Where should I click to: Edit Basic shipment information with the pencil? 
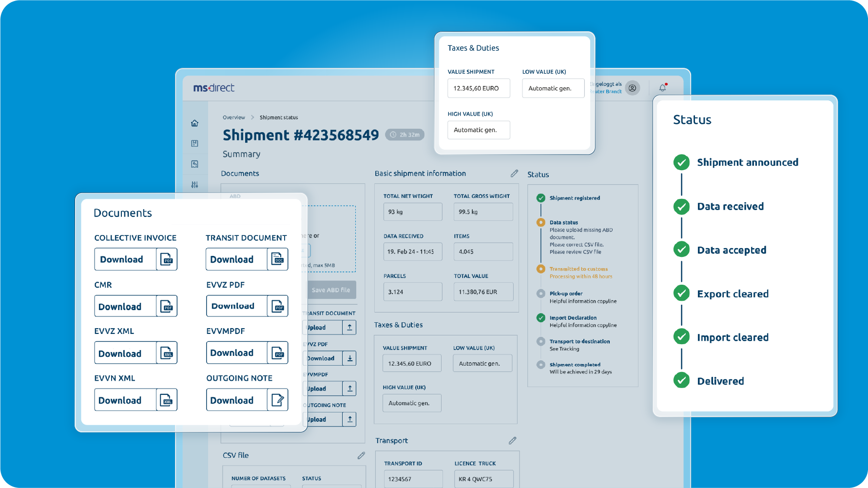click(x=514, y=174)
